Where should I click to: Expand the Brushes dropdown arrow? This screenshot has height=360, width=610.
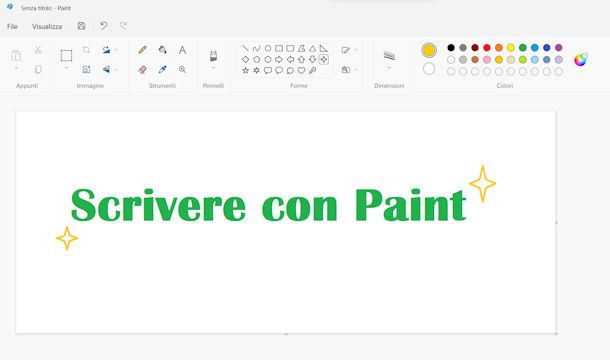[x=213, y=68]
